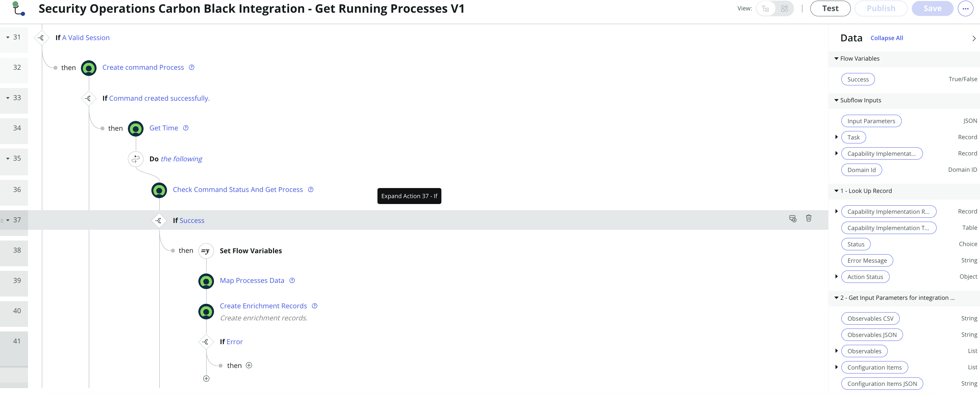Open the A Valid Session condition link
This screenshot has height=395, width=980.
pos(85,37)
